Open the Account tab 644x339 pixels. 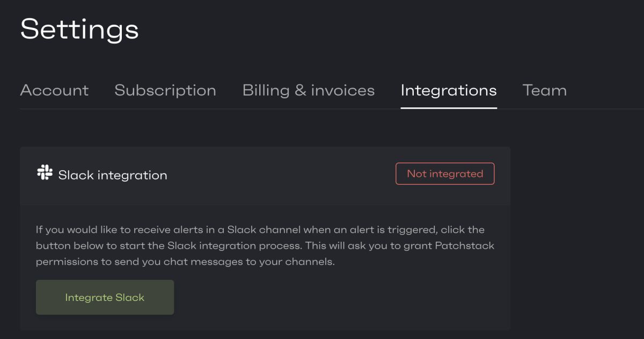point(54,90)
